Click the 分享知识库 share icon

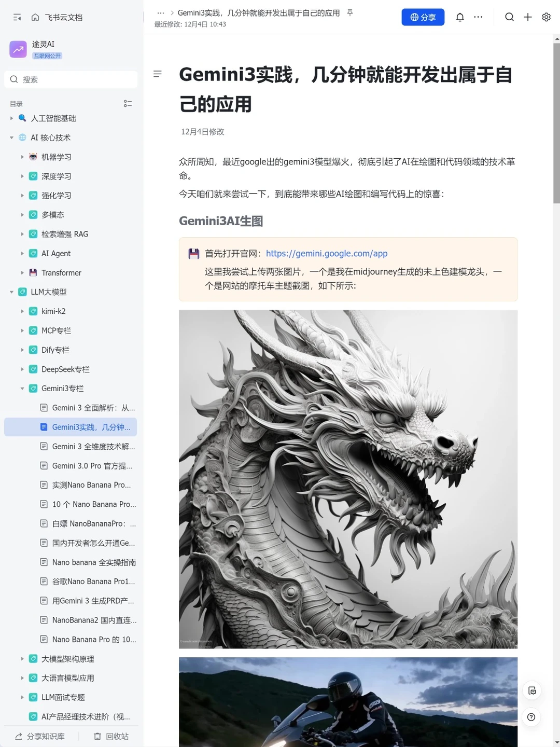[x=19, y=737]
